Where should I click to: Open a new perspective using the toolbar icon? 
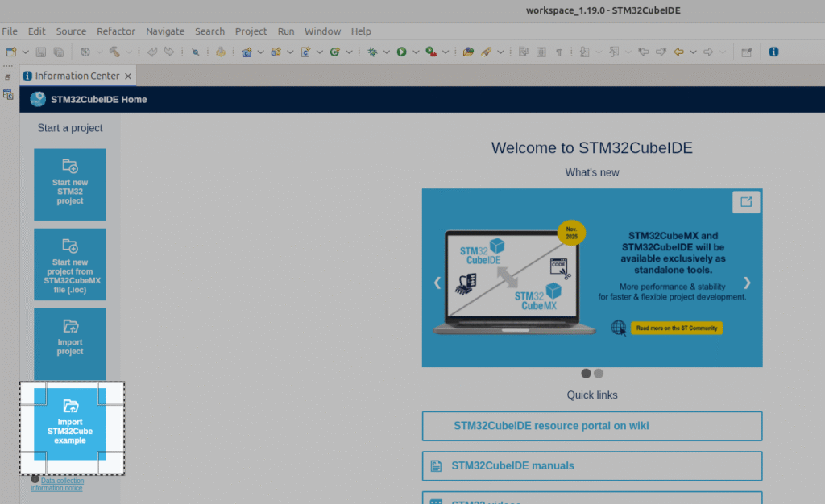tap(747, 51)
